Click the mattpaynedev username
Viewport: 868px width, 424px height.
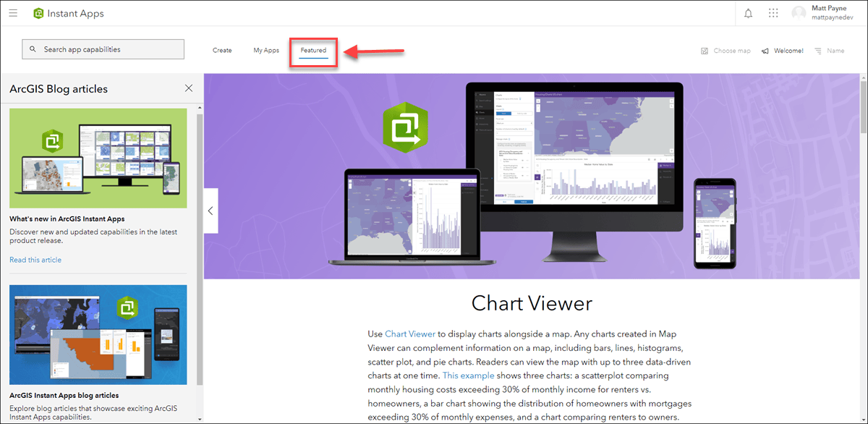coord(831,17)
